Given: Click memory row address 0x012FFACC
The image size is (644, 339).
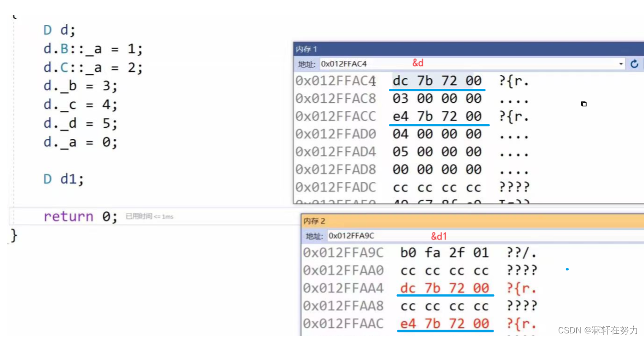Looking at the screenshot, I should [335, 116].
